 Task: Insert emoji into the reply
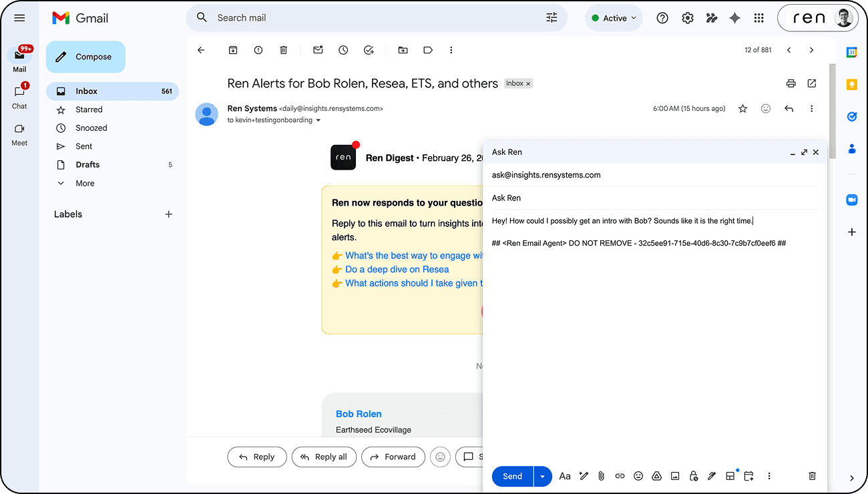click(638, 475)
